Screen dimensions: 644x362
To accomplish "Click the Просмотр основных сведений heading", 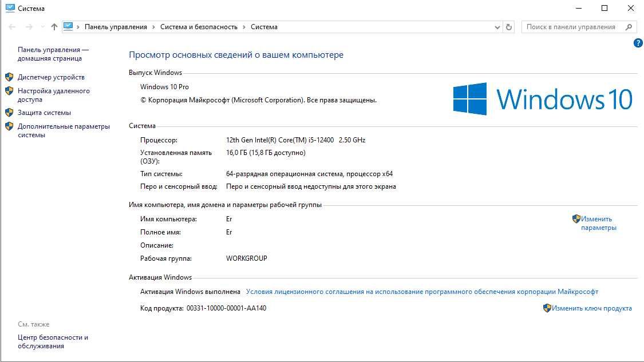I will tap(236, 54).
